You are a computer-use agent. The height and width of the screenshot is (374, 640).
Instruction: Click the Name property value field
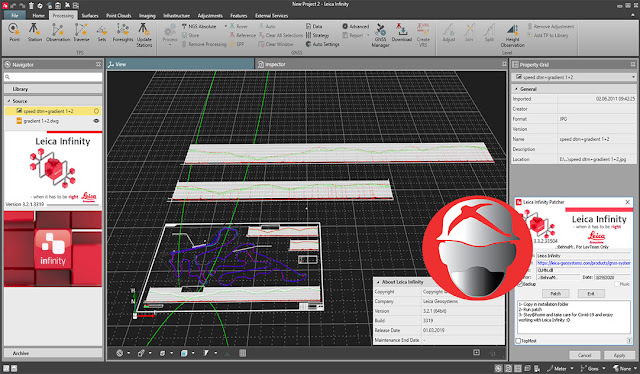[x=597, y=139]
